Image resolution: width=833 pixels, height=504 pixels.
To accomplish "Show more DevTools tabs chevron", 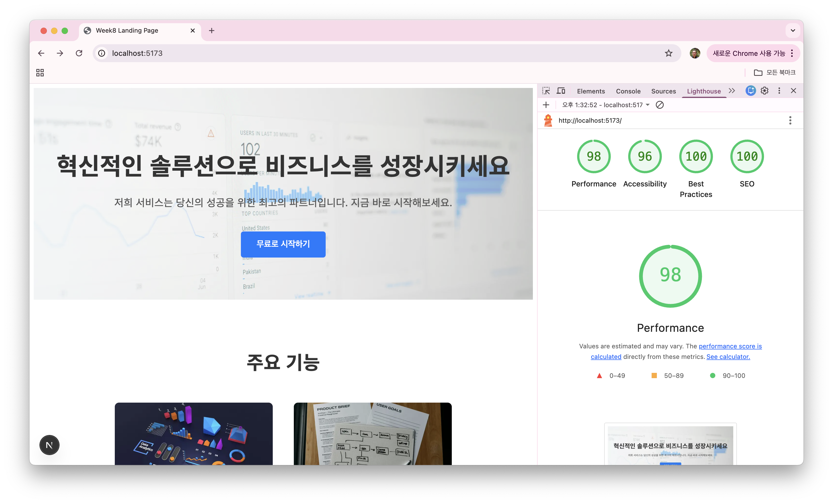I will pyautogui.click(x=732, y=91).
